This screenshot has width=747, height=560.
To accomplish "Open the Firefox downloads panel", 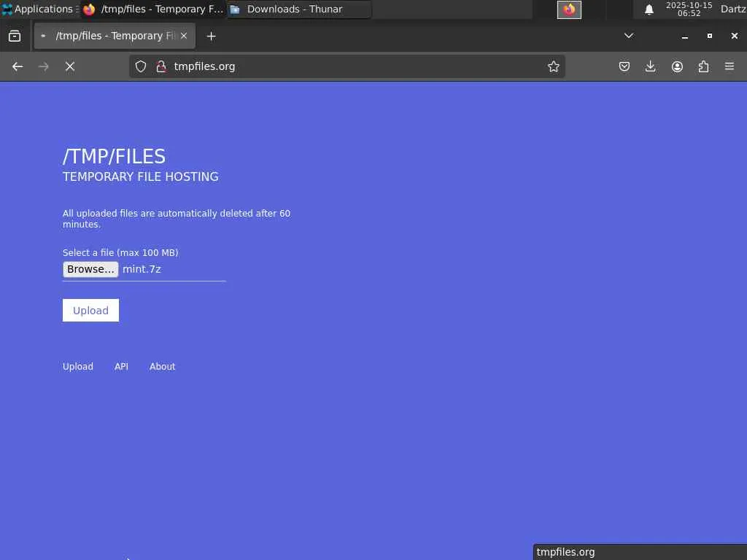I will [x=650, y=66].
